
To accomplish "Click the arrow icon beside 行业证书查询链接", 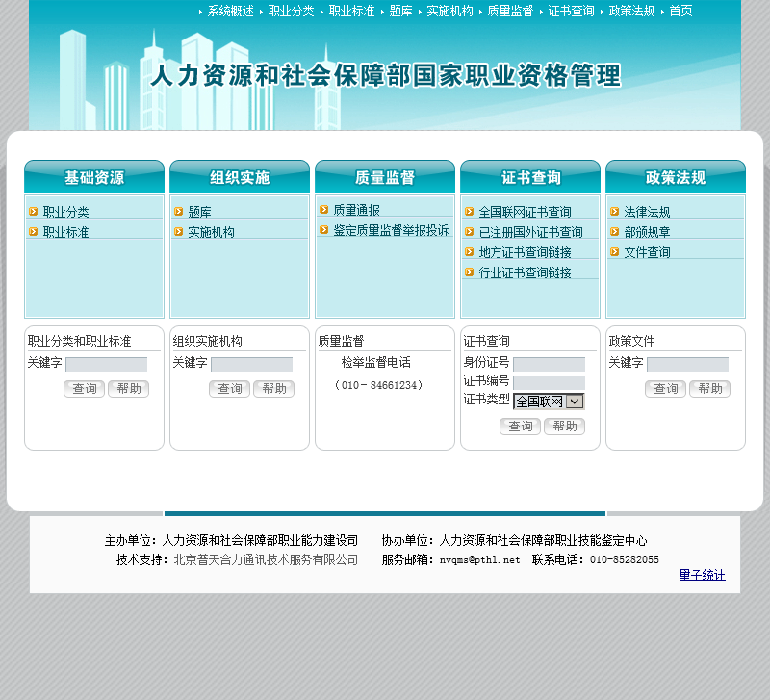I will pyautogui.click(x=470, y=272).
